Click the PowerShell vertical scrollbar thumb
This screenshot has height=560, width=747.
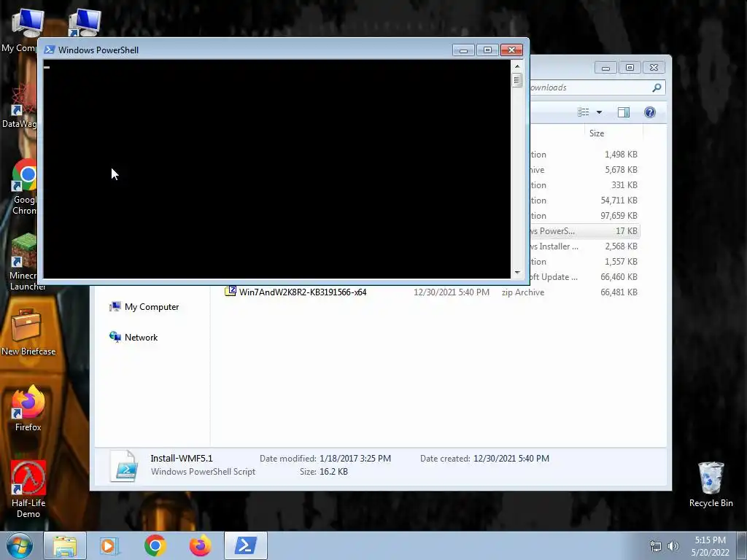pyautogui.click(x=517, y=80)
